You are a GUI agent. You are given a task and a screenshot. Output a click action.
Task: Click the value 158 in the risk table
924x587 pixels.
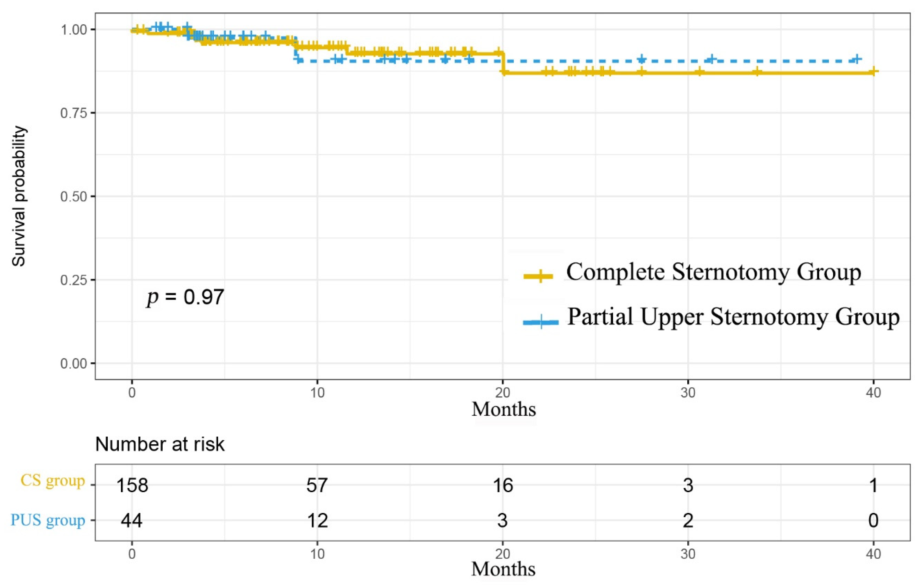pyautogui.click(x=132, y=485)
